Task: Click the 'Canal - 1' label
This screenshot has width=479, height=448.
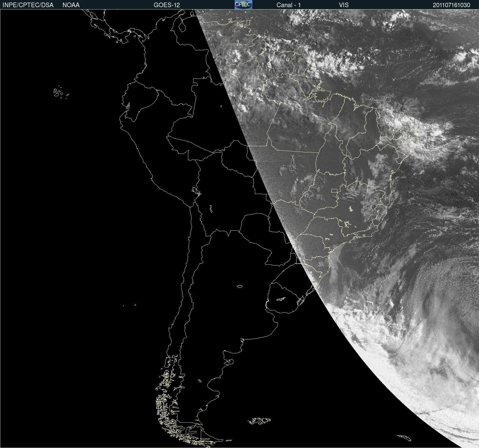Action: click(289, 5)
